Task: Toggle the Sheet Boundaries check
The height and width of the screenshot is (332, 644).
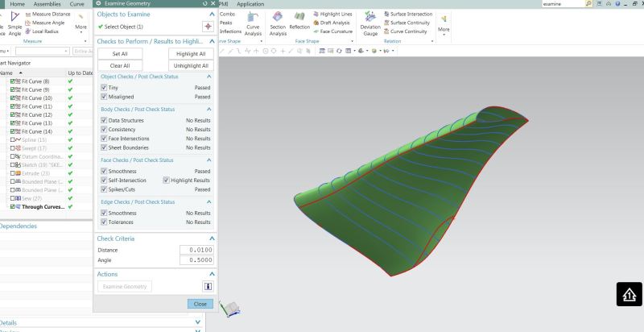Action: tap(104, 147)
